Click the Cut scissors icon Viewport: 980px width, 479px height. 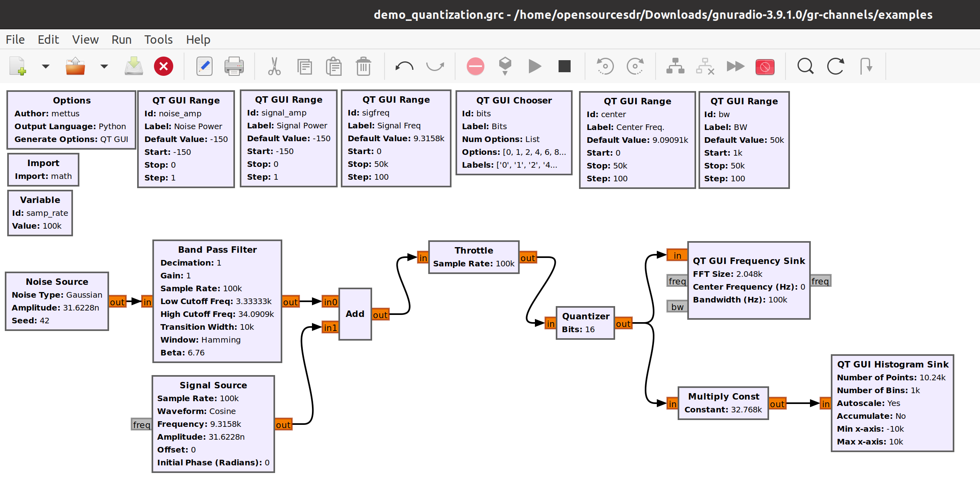coord(274,66)
